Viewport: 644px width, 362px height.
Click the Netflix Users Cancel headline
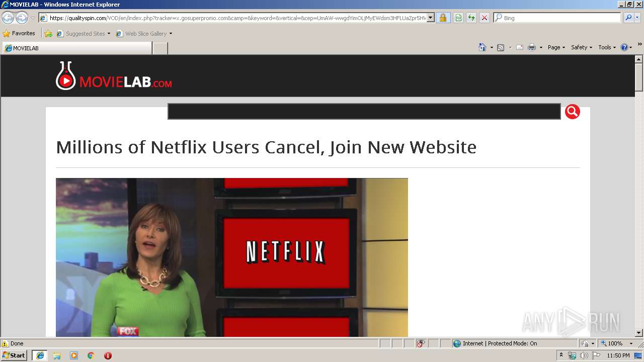[x=266, y=147]
